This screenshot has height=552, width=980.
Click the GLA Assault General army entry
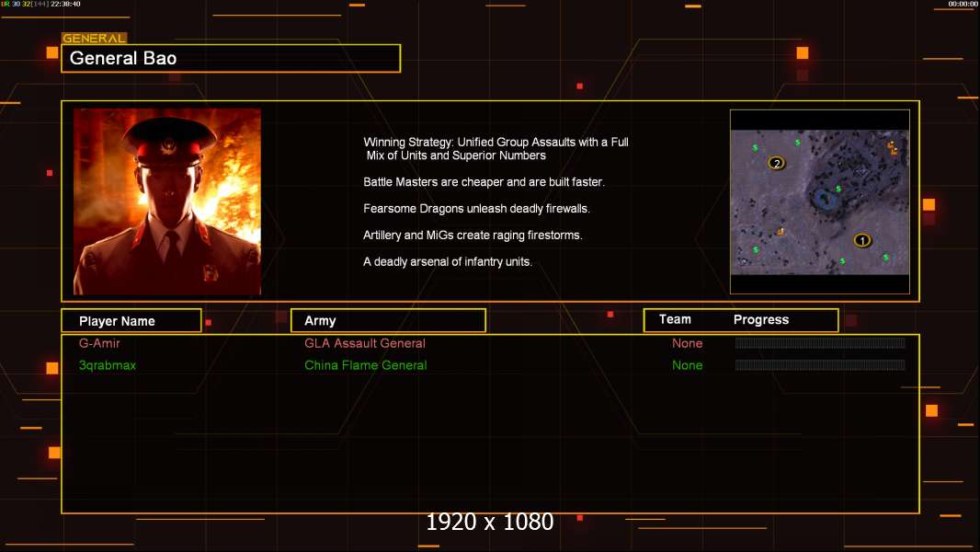pyautogui.click(x=364, y=343)
